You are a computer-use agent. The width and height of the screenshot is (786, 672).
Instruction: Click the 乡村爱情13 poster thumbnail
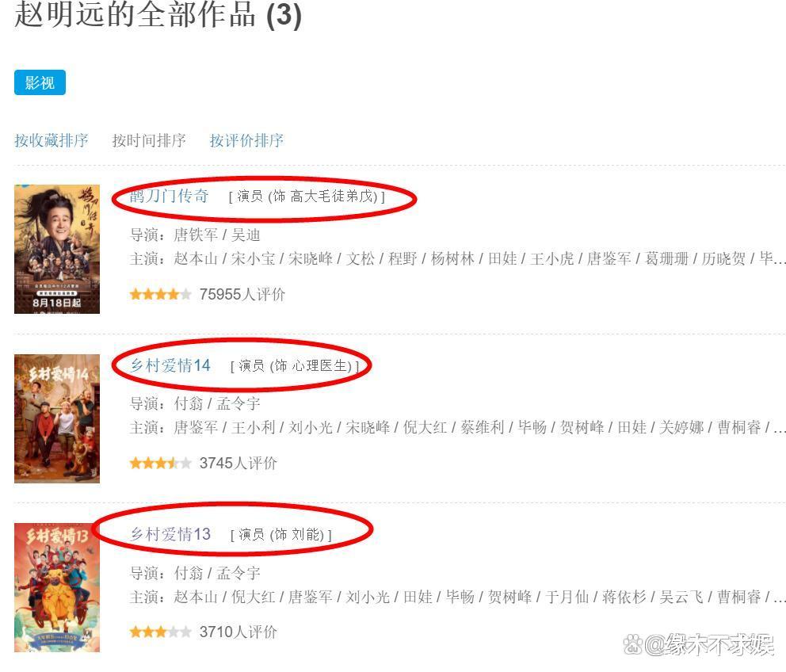click(x=56, y=587)
